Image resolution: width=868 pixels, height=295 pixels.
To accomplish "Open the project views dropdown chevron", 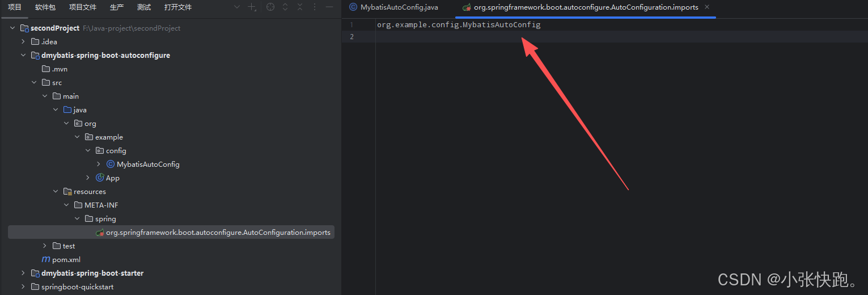I will [x=236, y=7].
